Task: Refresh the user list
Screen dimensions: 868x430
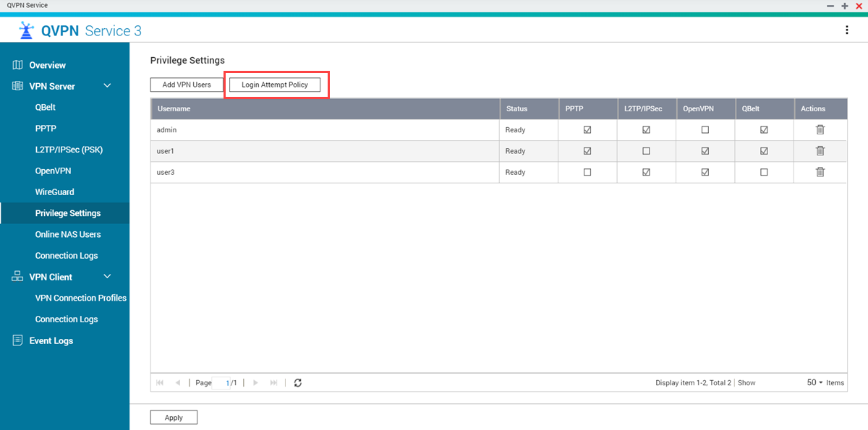Action: click(x=297, y=382)
